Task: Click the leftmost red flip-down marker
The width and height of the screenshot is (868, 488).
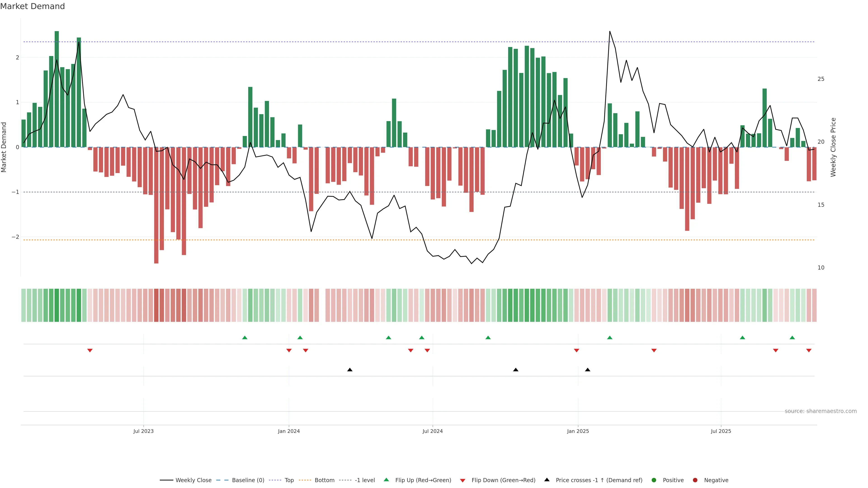Action: point(90,351)
